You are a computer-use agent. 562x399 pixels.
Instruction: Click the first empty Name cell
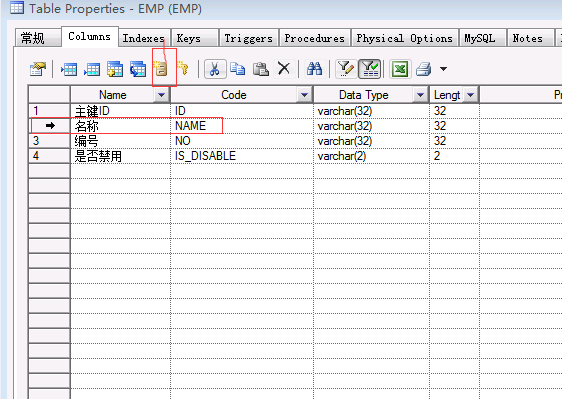click(x=120, y=171)
